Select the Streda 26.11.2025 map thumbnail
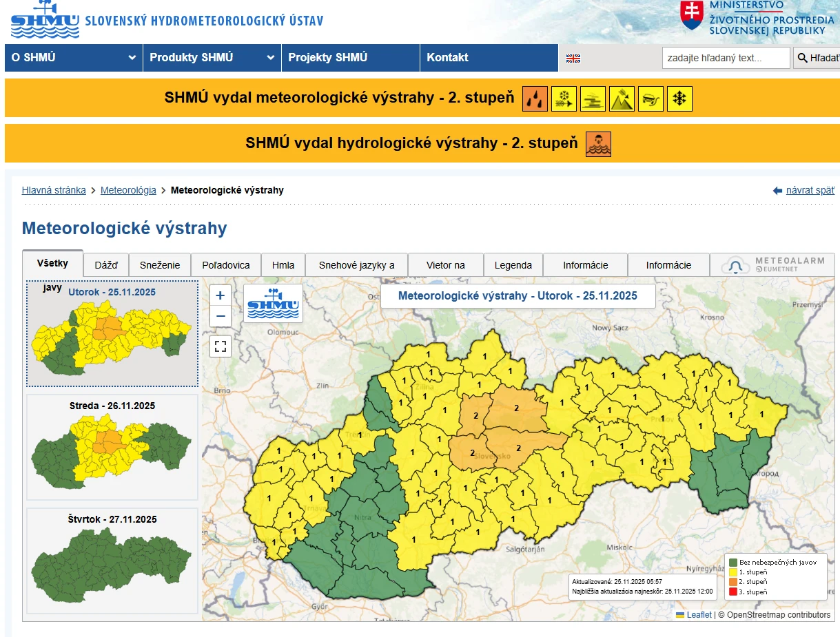840x637 pixels. 112,446
